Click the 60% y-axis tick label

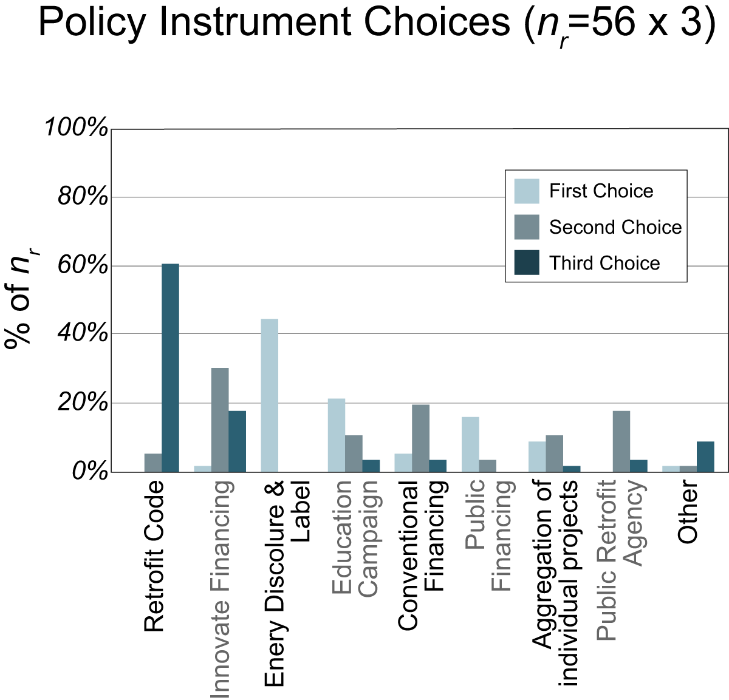(83, 265)
